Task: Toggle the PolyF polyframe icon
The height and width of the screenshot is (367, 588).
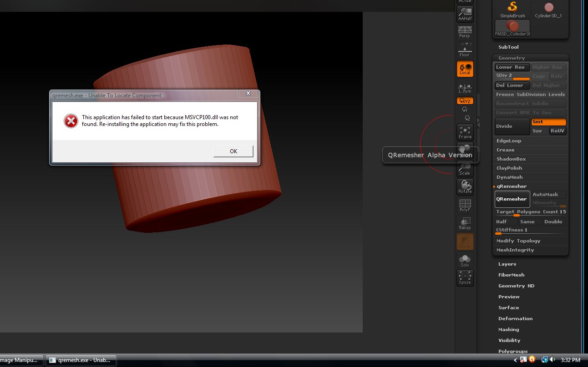Action: [465, 205]
